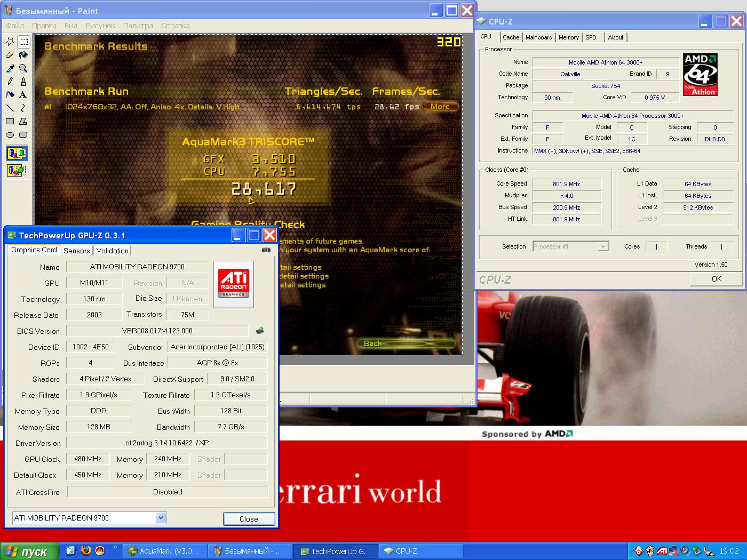The image size is (747, 560).
Task: Launch Firefox from quick launch bar
Action: coord(85,550)
